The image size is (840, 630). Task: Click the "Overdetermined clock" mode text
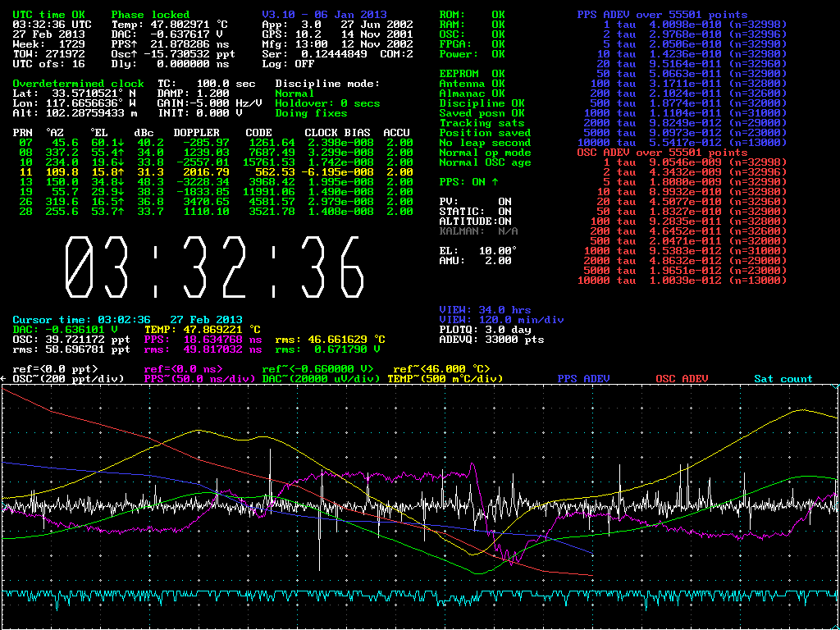(78, 84)
